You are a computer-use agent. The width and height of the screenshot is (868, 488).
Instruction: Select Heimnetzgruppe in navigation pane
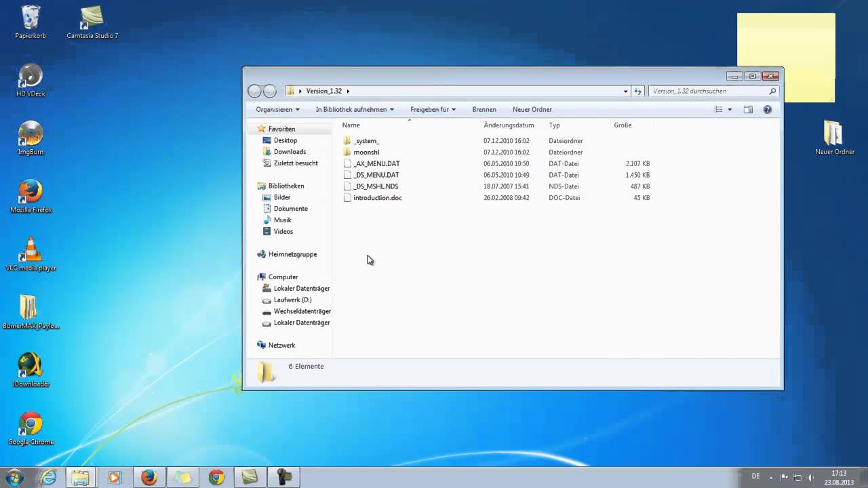tap(292, 254)
